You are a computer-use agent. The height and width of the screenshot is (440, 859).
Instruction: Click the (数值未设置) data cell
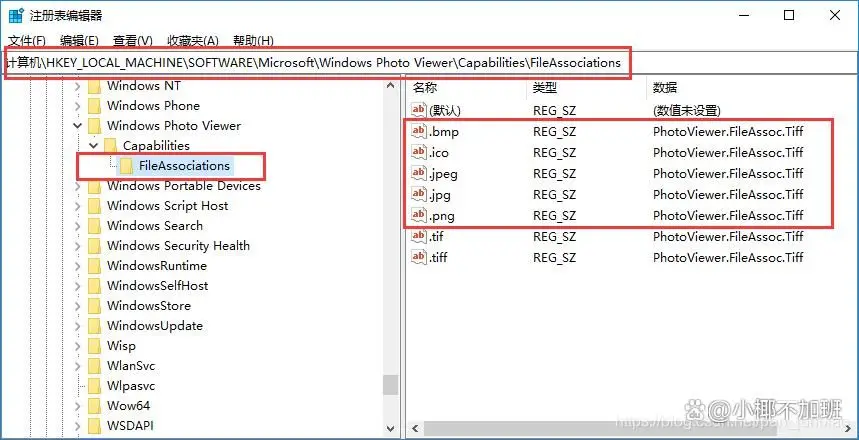[x=686, y=111]
